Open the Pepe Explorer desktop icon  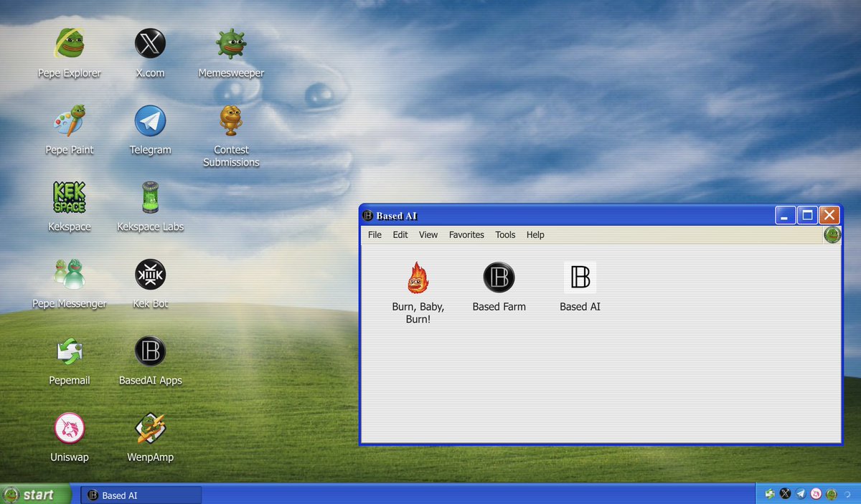coord(70,44)
